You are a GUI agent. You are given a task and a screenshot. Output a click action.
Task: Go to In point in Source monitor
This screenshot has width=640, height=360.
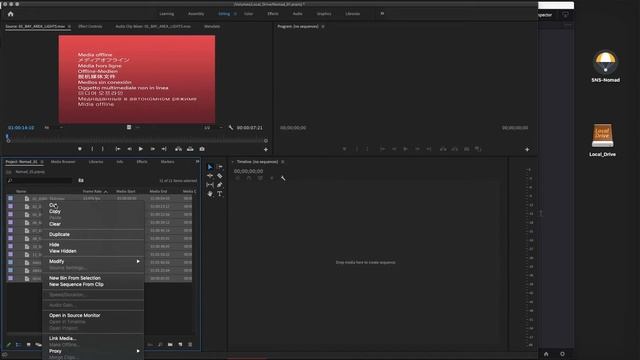point(118,149)
